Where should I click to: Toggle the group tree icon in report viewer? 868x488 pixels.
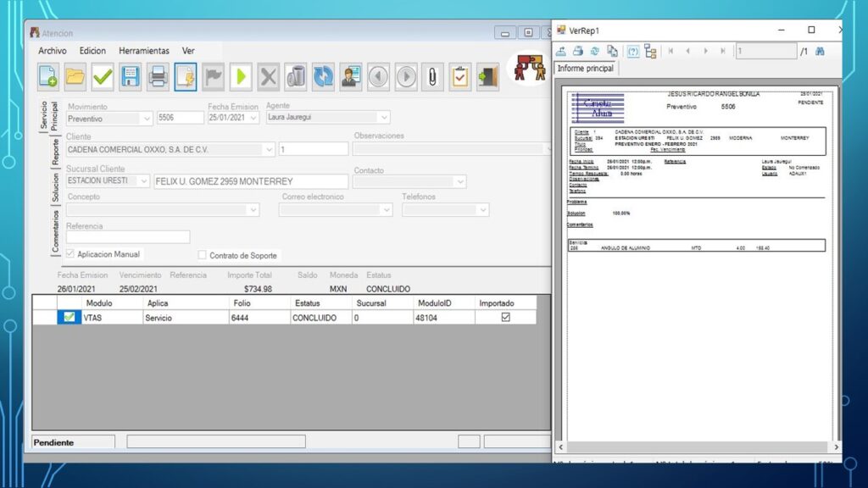point(650,52)
